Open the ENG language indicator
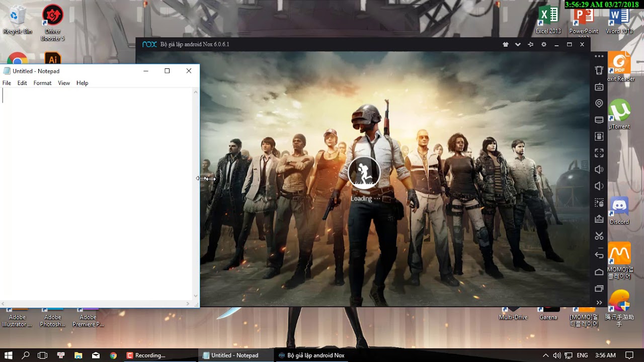This screenshot has width=644, height=362. click(x=582, y=355)
